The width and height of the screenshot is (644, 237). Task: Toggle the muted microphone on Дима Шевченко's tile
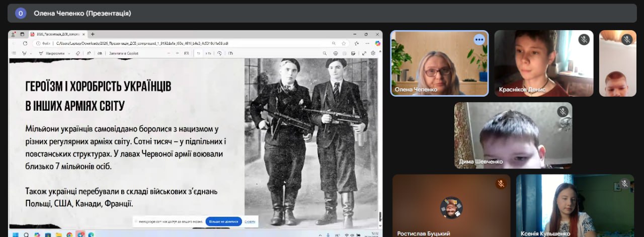tap(562, 111)
